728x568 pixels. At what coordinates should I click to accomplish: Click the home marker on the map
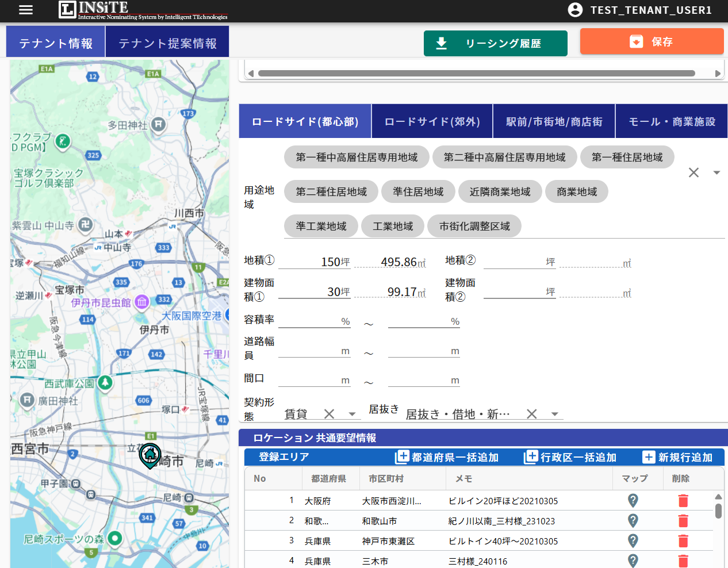pyautogui.click(x=150, y=455)
